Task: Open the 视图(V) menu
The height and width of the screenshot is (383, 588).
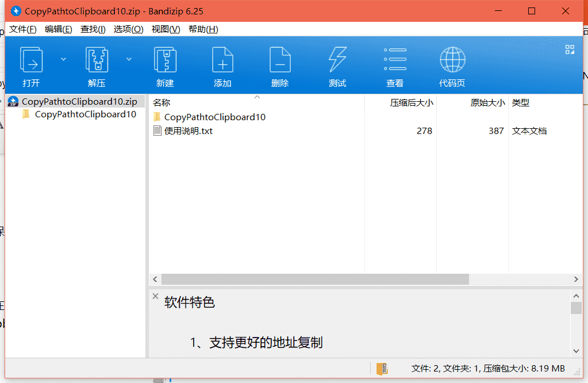Action: click(166, 29)
